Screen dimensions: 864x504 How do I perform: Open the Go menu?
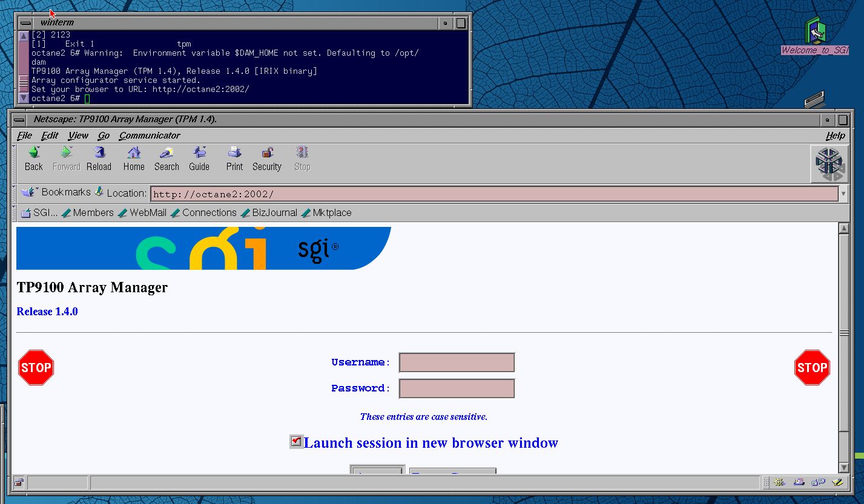tap(104, 136)
